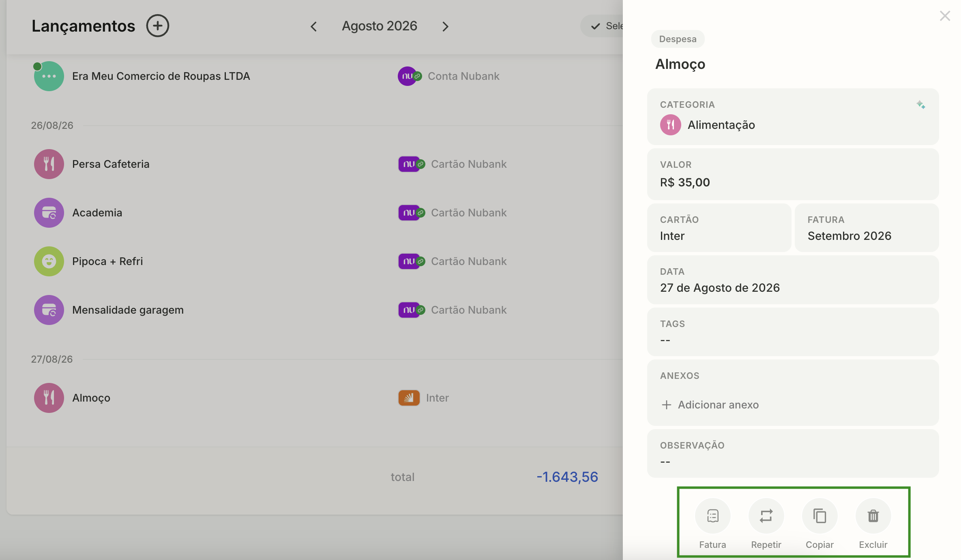The height and width of the screenshot is (560, 961).
Task: Open the Fatura Setembro 2026 selector
Action: (x=867, y=228)
